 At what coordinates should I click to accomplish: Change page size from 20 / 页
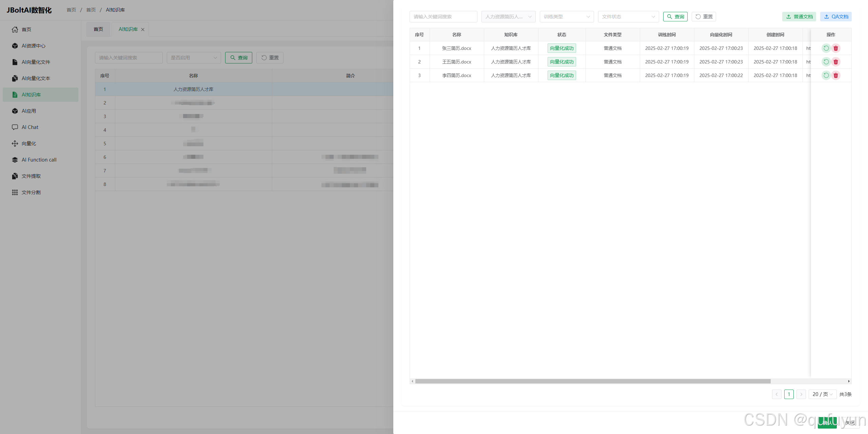tap(822, 394)
